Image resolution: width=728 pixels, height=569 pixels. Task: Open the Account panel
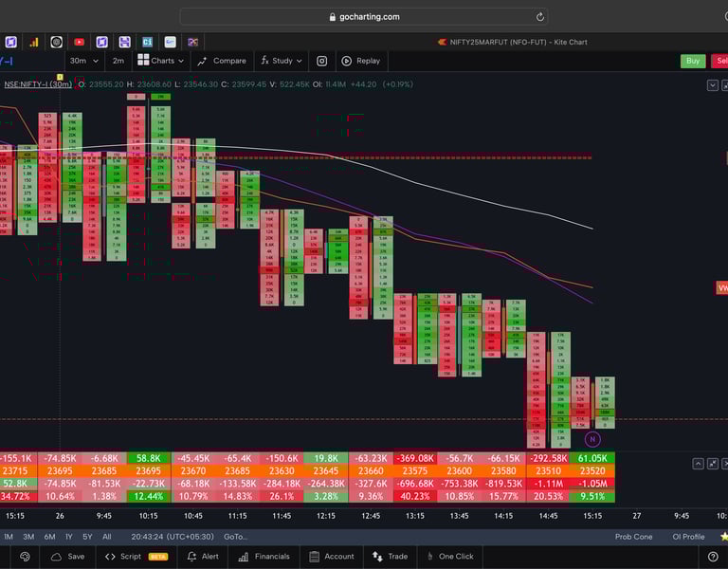[x=332, y=557]
